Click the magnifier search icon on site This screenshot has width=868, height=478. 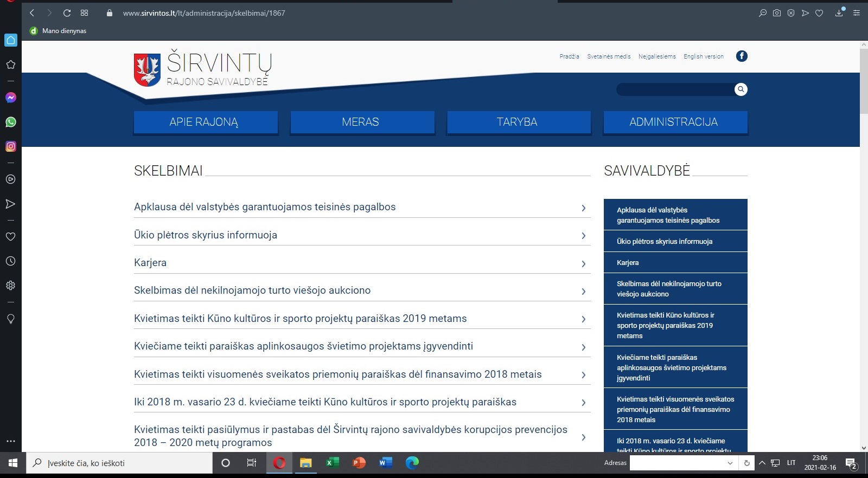point(741,89)
